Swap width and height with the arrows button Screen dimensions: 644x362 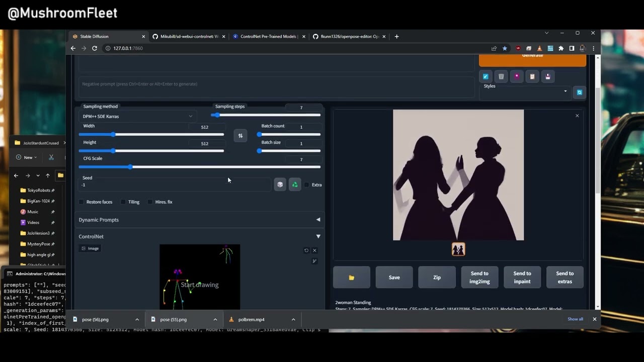[x=240, y=136]
